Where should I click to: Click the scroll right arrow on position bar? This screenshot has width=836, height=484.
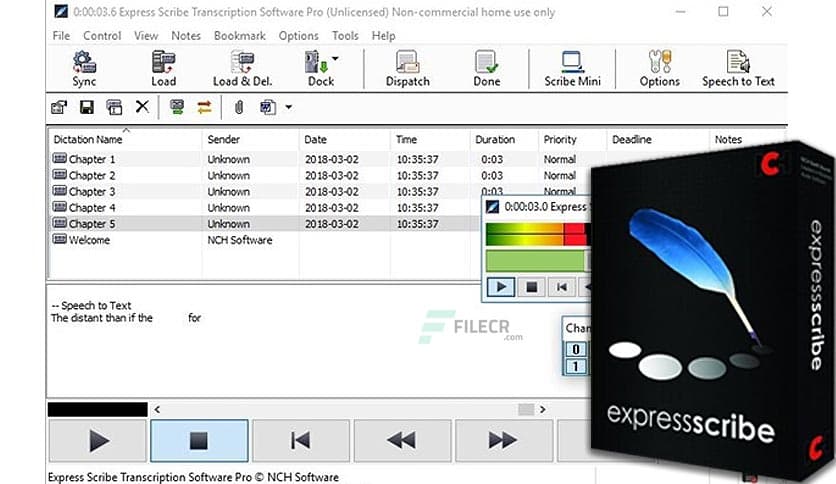pyautogui.click(x=542, y=409)
